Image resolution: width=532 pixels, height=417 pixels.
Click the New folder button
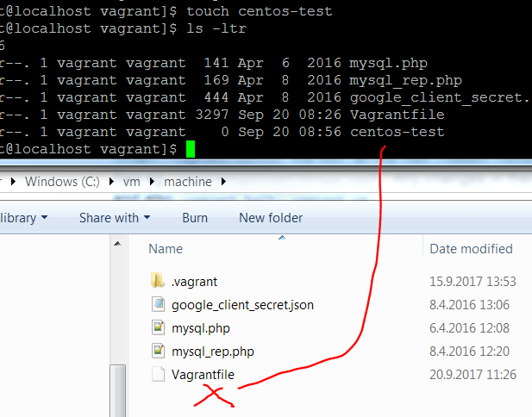coord(271,218)
